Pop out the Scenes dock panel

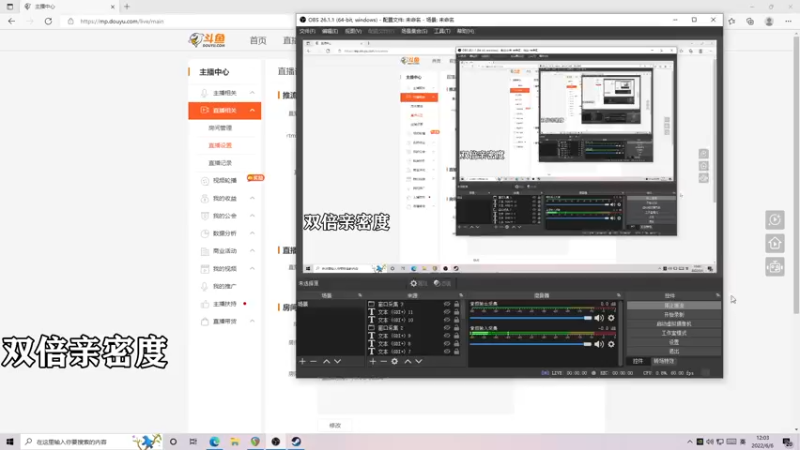point(360,295)
